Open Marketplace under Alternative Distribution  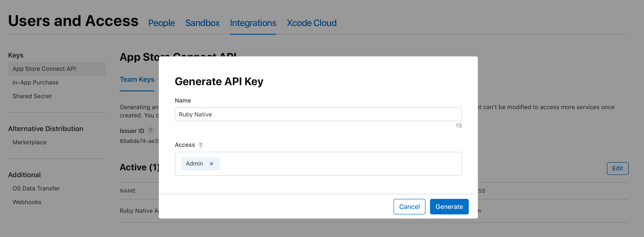pyautogui.click(x=29, y=142)
